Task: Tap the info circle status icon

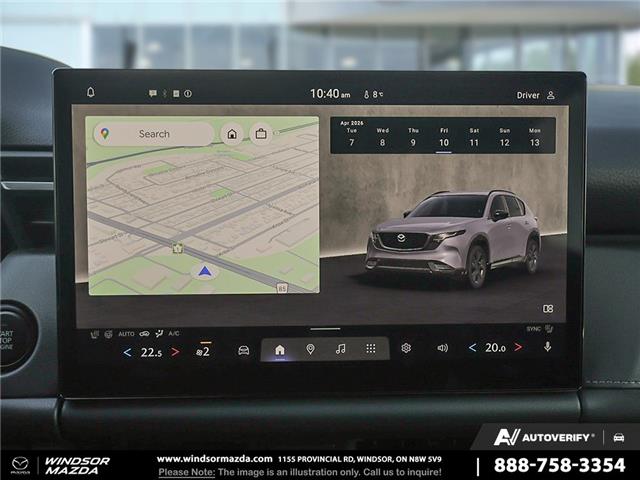Action: click(x=188, y=93)
